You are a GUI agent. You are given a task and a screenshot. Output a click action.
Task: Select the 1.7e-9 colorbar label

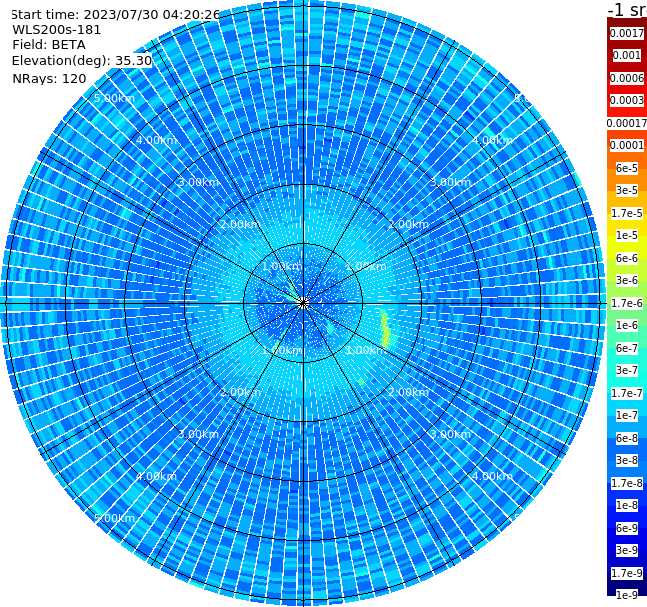click(627, 573)
